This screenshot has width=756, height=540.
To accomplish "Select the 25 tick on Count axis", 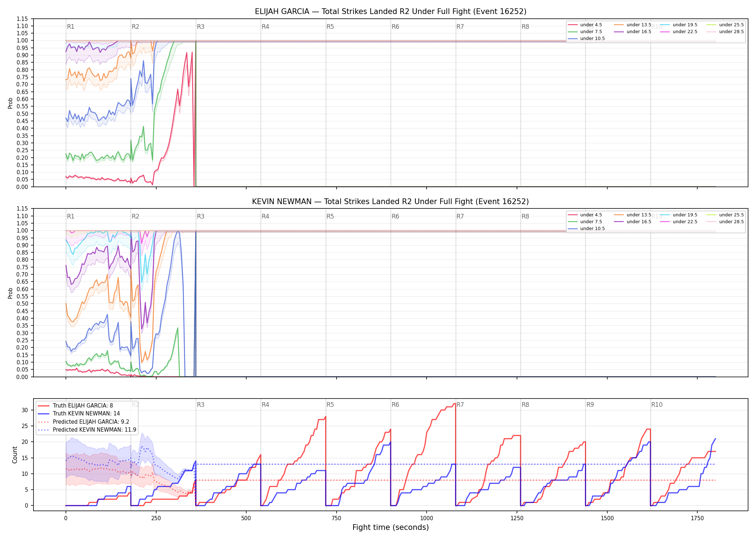I will [25, 426].
